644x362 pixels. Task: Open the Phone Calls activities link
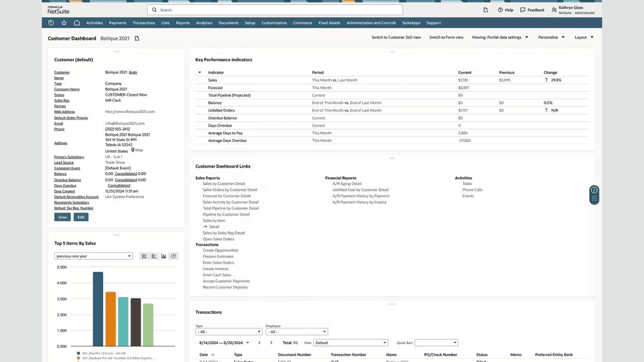pyautogui.click(x=472, y=190)
